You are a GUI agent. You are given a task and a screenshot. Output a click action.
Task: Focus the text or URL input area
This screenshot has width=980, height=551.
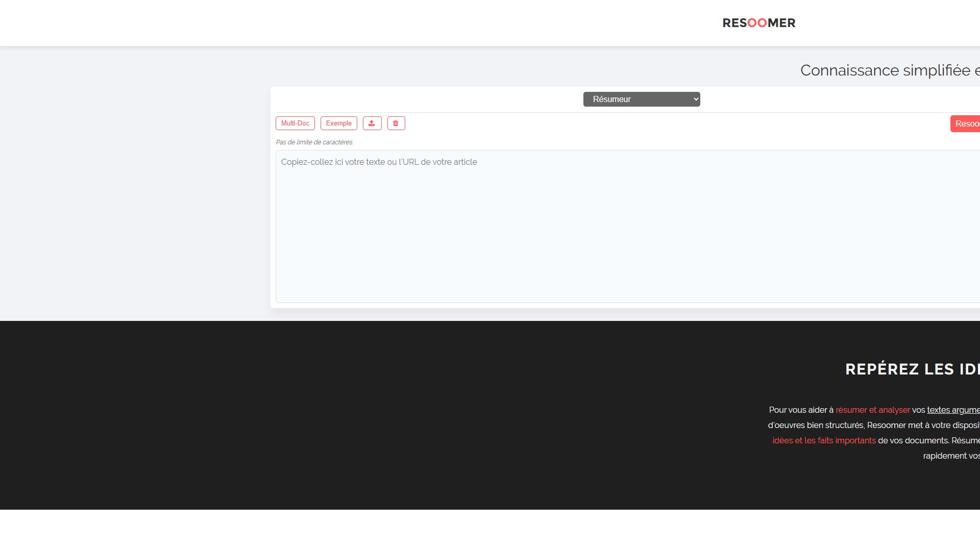point(628,227)
